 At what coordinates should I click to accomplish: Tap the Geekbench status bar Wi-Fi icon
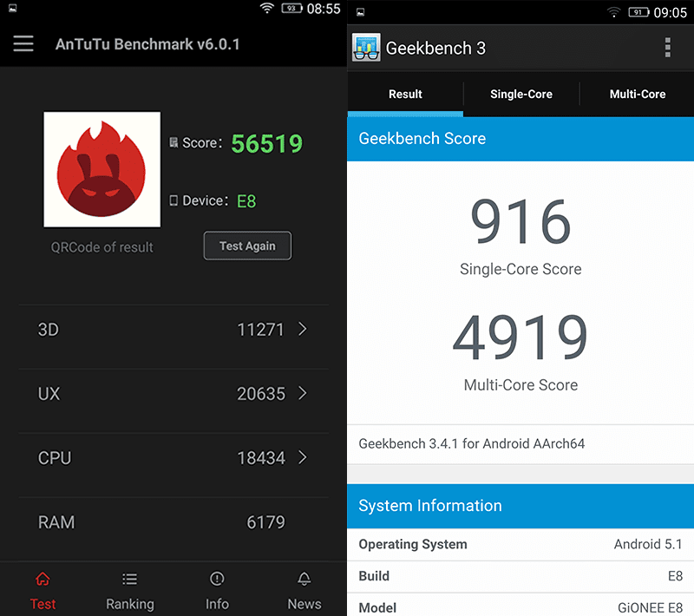pyautogui.click(x=613, y=12)
